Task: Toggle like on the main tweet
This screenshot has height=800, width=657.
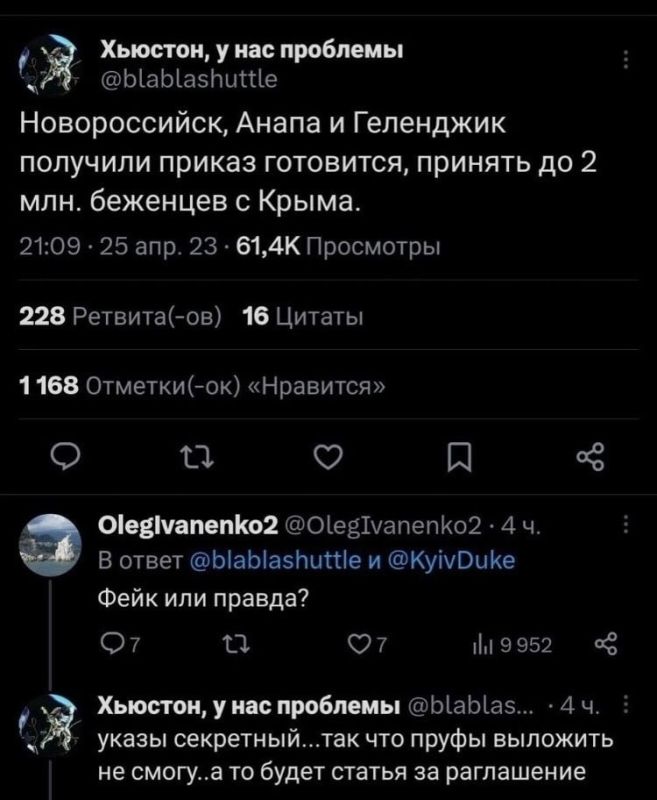Action: (327, 457)
